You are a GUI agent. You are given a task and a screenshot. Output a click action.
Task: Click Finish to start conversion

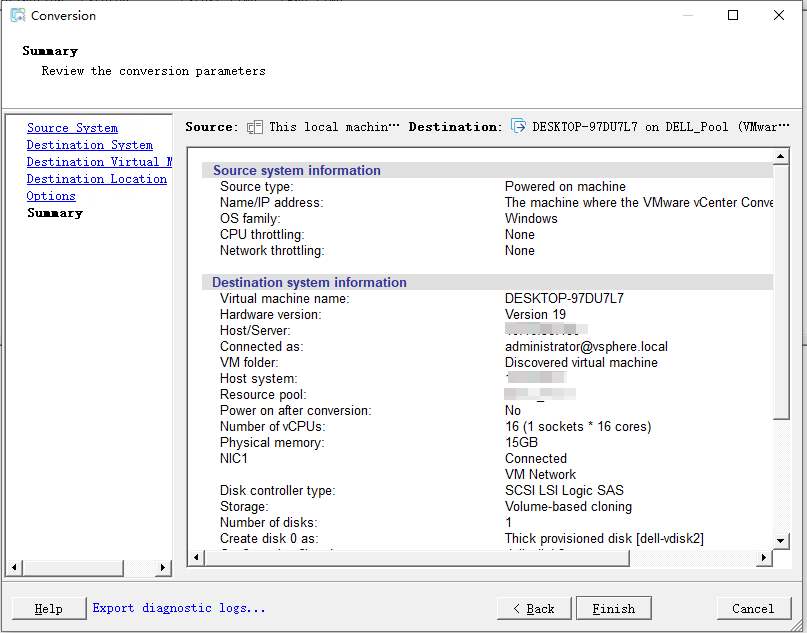coord(613,608)
